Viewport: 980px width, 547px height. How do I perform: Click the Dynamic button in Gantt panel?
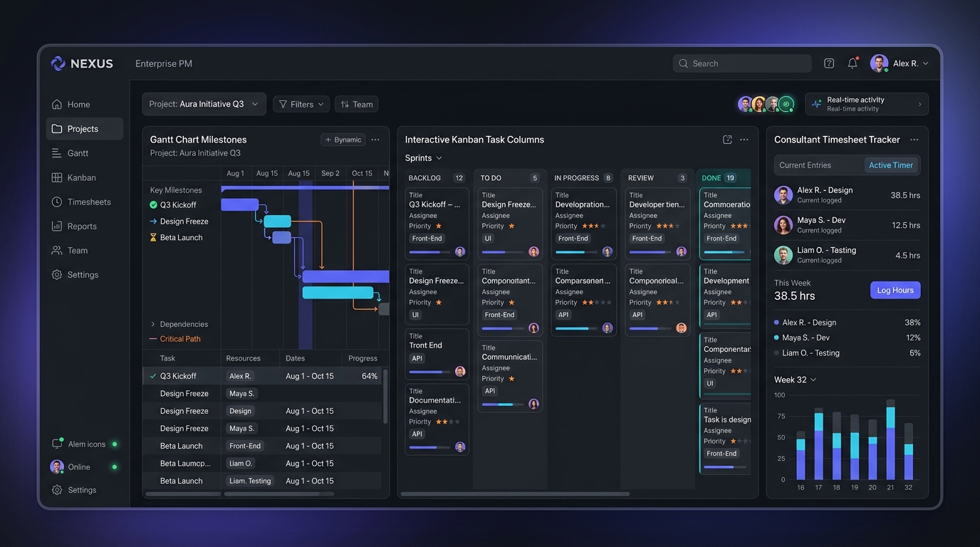click(x=343, y=140)
